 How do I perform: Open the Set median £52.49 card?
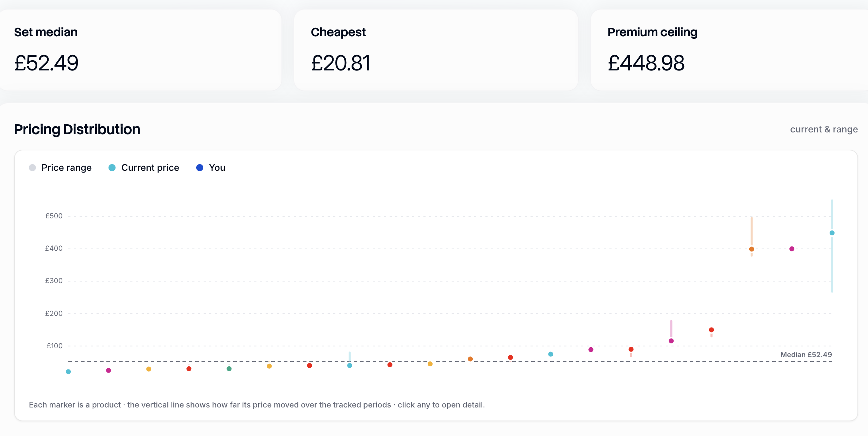point(141,50)
